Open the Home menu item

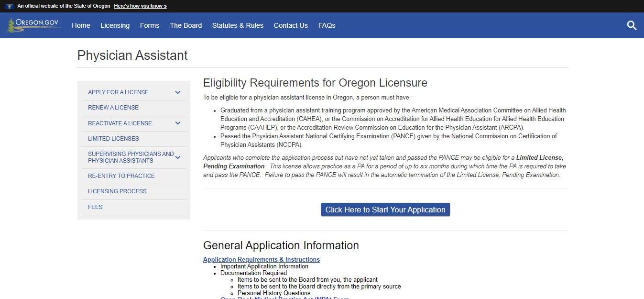tap(80, 25)
